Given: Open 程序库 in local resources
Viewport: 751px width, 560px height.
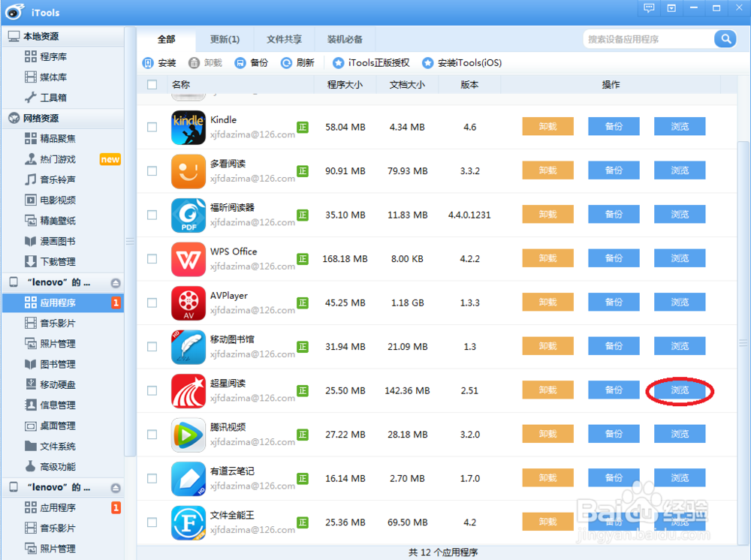Looking at the screenshot, I should pos(53,57).
